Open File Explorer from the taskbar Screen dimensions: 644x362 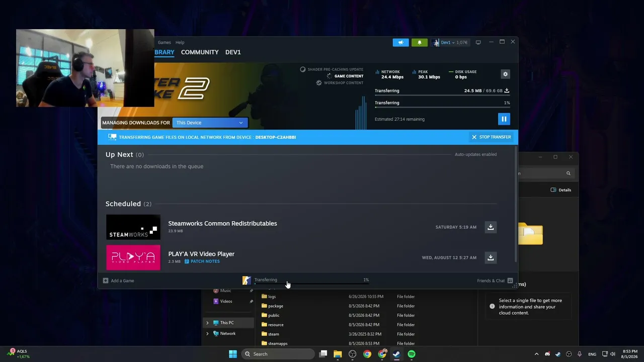(338, 354)
